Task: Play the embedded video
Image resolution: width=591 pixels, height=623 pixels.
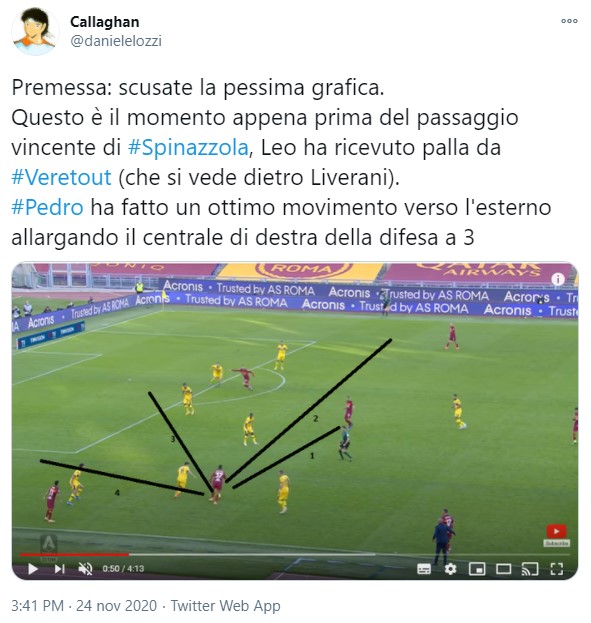Action: click(x=33, y=569)
